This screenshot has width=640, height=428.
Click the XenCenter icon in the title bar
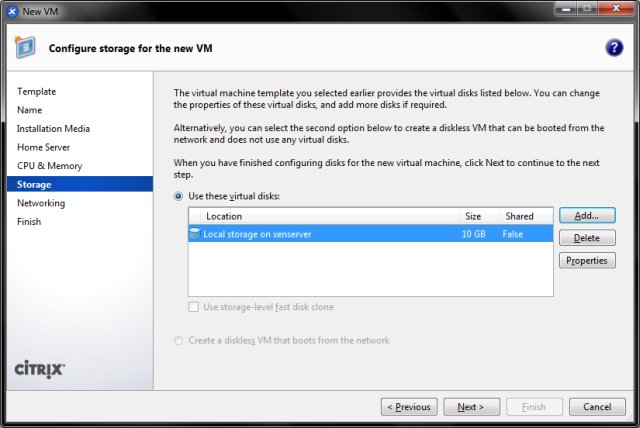[x=13, y=11]
